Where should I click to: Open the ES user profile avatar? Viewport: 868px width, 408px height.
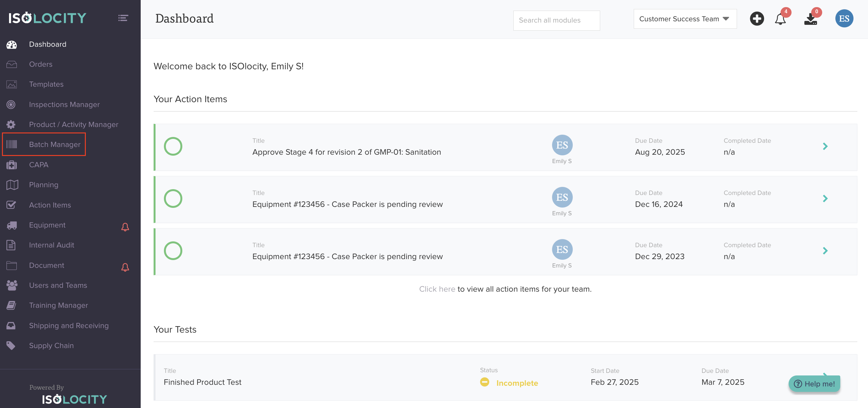click(844, 18)
